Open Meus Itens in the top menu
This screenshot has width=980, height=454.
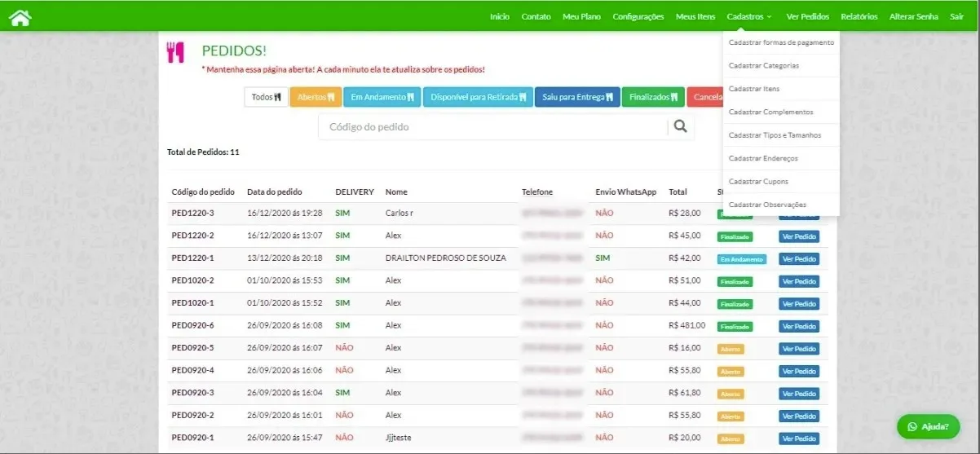coord(695,16)
